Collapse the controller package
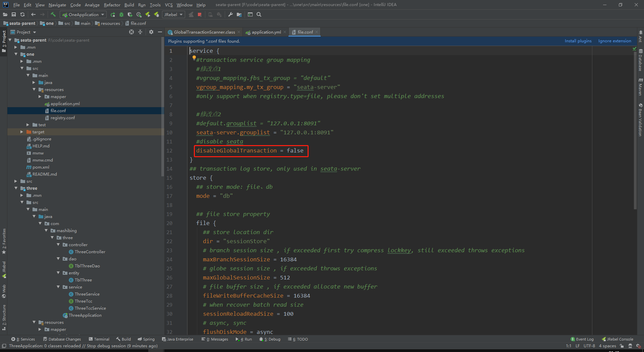 pos(58,245)
